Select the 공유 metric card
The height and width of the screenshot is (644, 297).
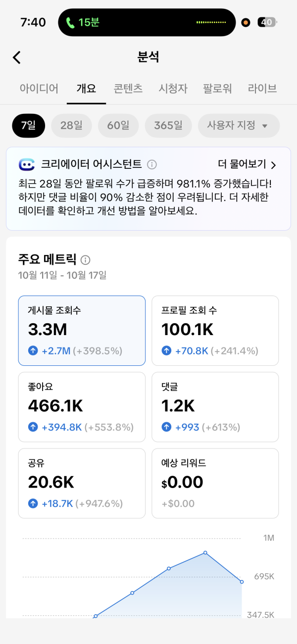[82, 484]
